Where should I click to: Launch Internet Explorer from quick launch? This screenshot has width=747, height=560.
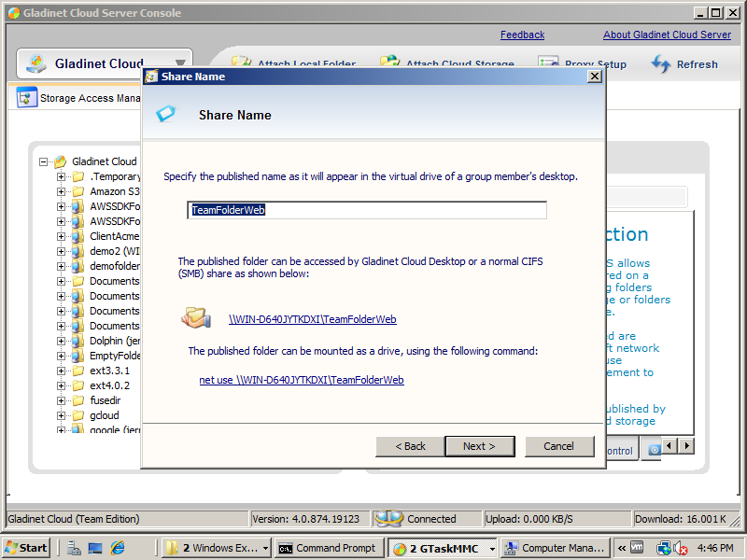(118, 548)
